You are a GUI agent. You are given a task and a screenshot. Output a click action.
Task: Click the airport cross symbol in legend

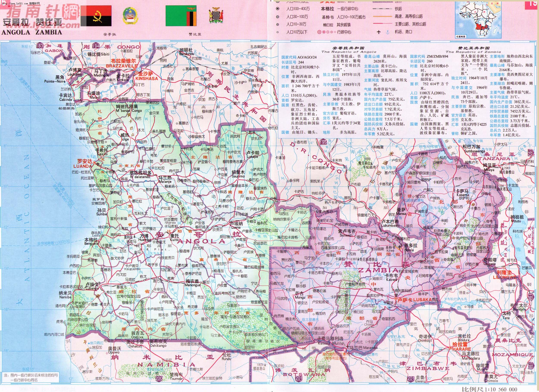click(x=379, y=32)
